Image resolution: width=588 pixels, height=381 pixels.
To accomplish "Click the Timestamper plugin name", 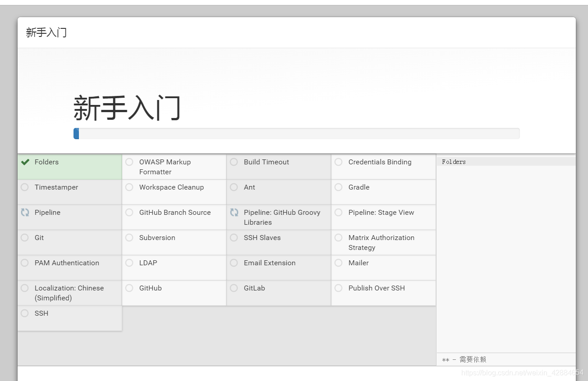I will click(56, 187).
